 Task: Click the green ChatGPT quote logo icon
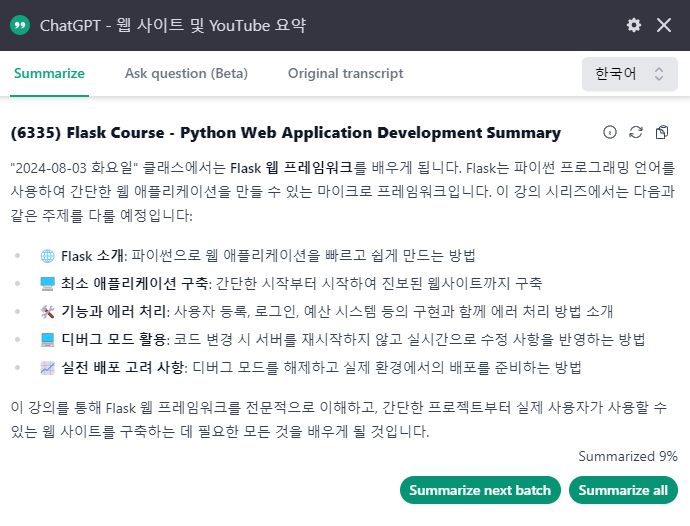coord(20,25)
